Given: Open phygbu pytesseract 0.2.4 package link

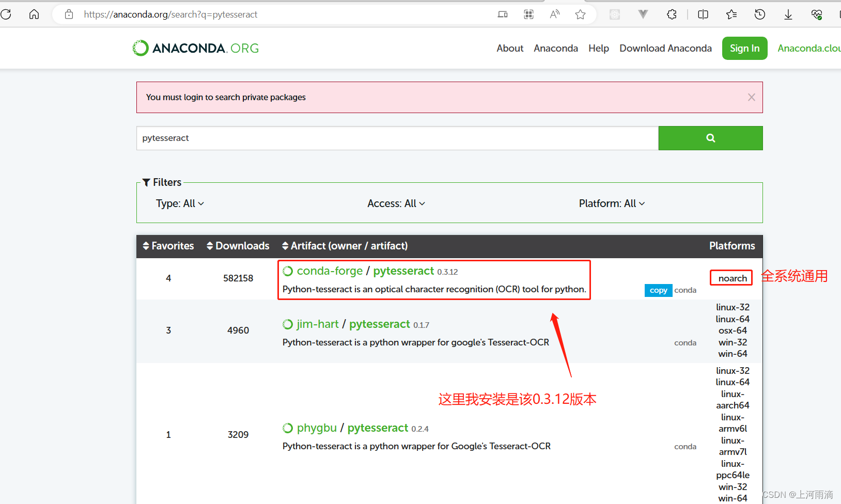Looking at the screenshot, I should 378,428.
